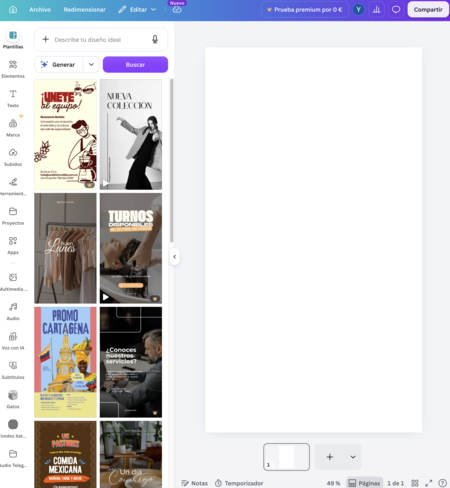
Task: Open the Fondos app in sidebar
Action: [13, 428]
